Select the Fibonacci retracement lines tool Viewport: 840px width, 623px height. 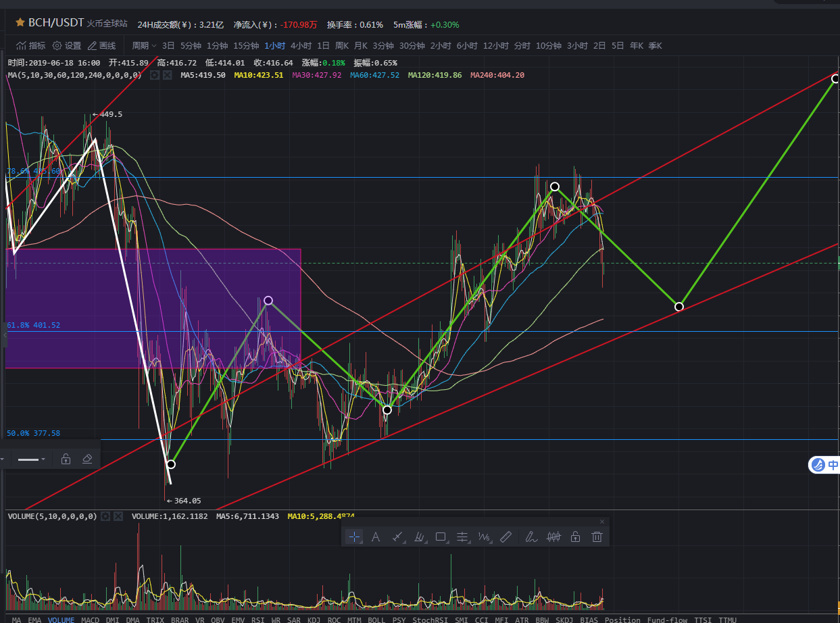pyautogui.click(x=463, y=537)
